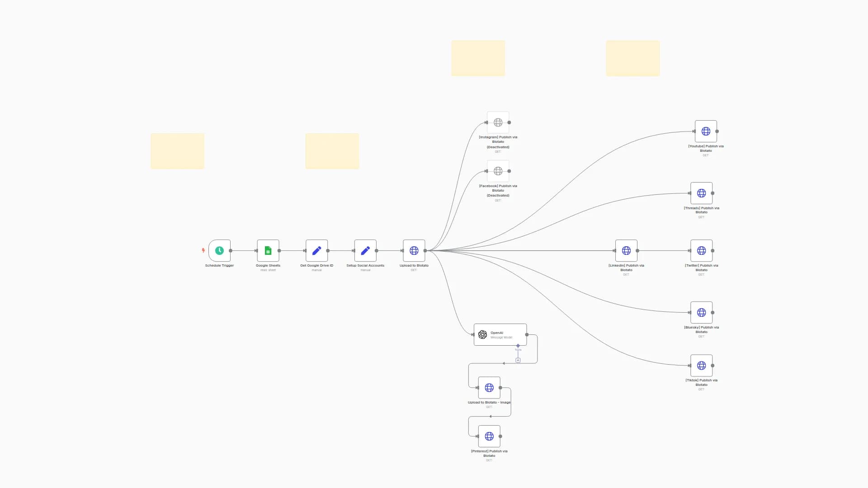Select the Pinterest Publish via Blotato node

point(489,436)
